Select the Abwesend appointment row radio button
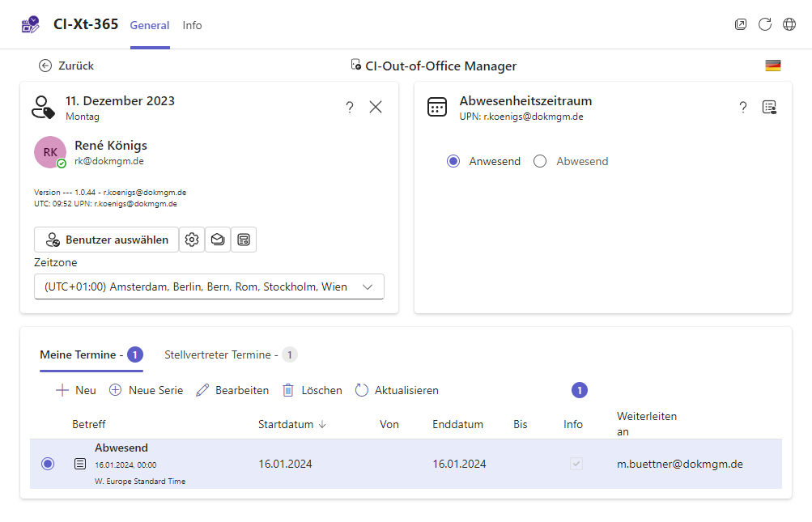 point(48,464)
